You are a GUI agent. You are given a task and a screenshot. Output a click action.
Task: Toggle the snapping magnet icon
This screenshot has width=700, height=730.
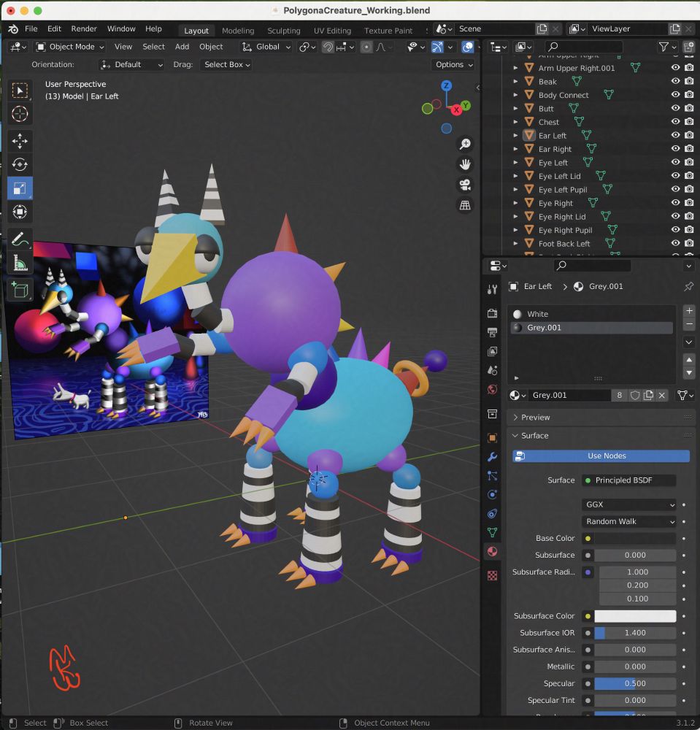pyautogui.click(x=328, y=47)
